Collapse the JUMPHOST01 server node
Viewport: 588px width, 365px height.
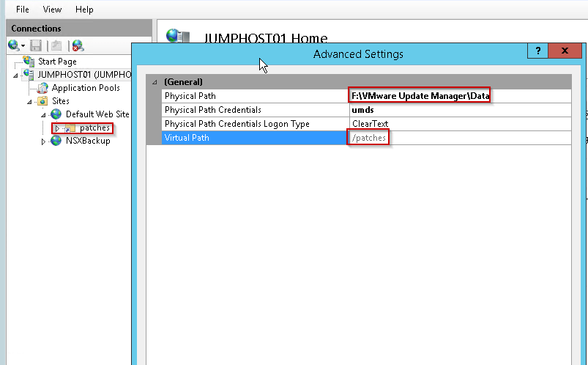click(x=16, y=75)
